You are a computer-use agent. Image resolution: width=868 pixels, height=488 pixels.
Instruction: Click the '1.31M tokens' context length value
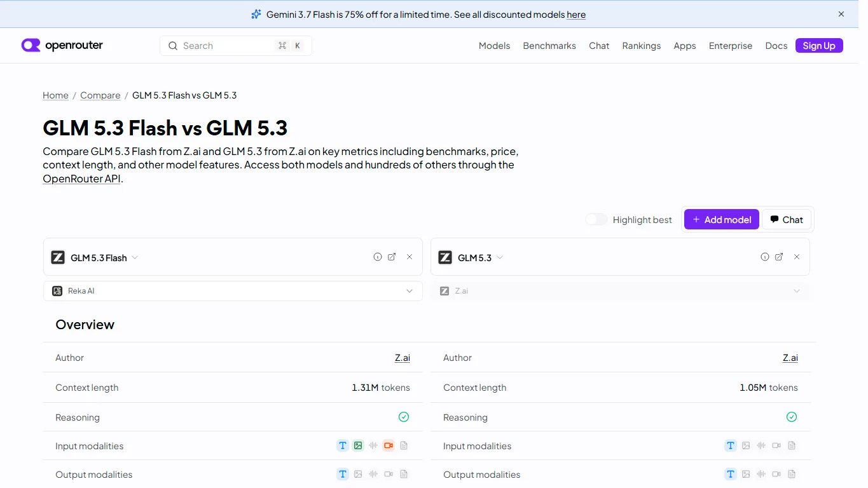click(x=381, y=388)
